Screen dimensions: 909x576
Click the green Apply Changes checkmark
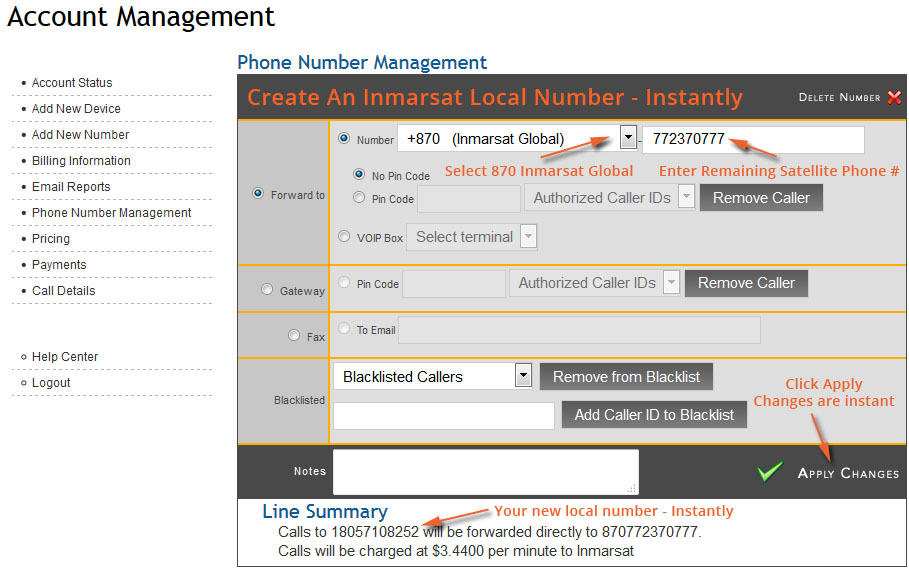(769, 470)
